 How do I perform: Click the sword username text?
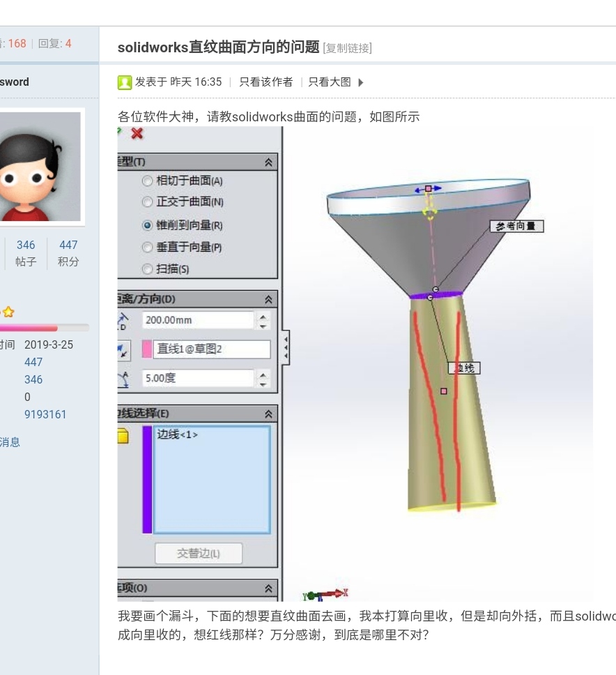coord(15,82)
